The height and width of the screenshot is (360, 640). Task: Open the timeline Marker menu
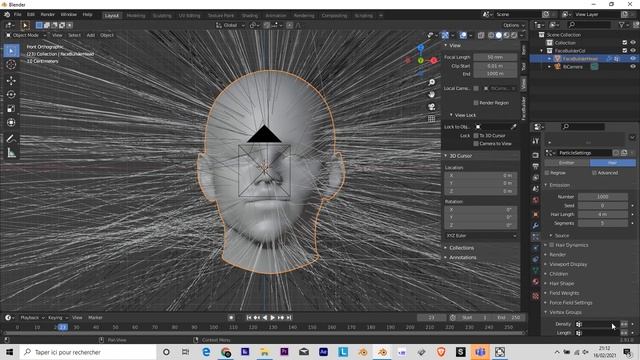tap(95, 318)
